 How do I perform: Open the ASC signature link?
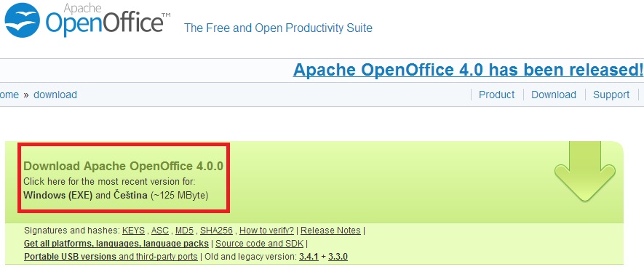coord(160,231)
